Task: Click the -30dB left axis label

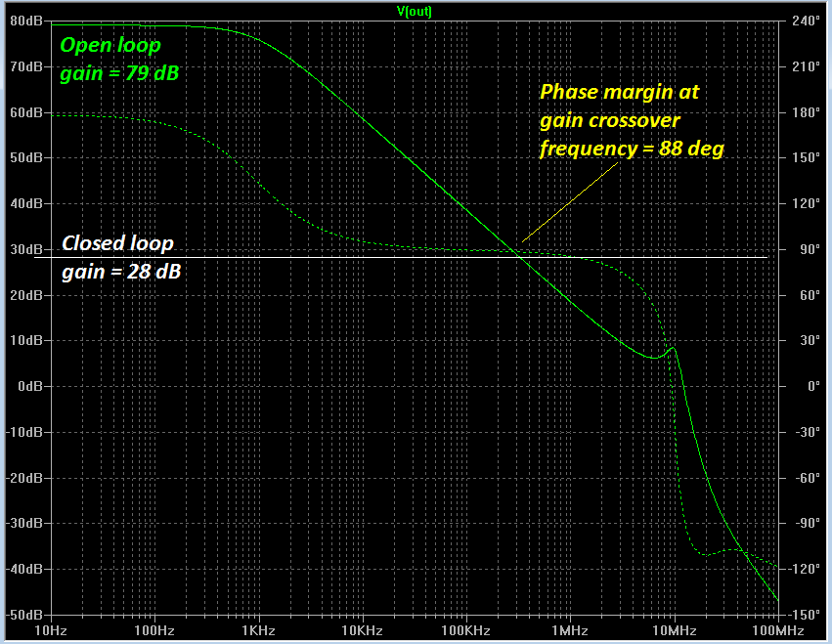Action: coord(24,523)
